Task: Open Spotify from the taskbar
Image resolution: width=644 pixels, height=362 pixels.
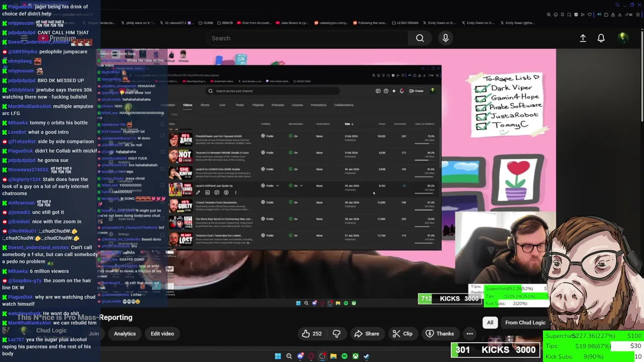Action: [x=344, y=356]
